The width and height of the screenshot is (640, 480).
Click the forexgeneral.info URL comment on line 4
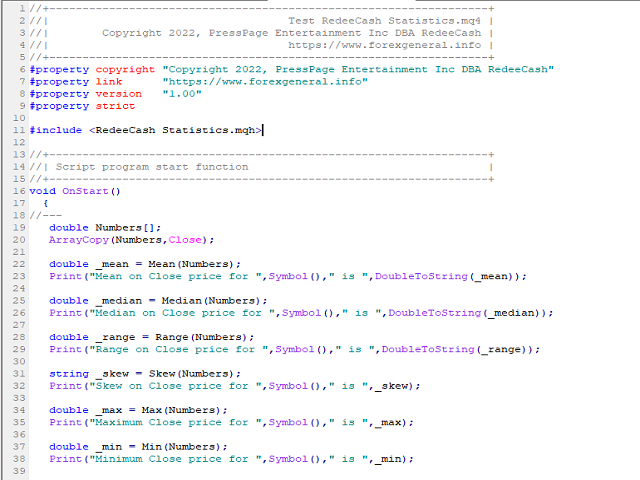point(384,45)
